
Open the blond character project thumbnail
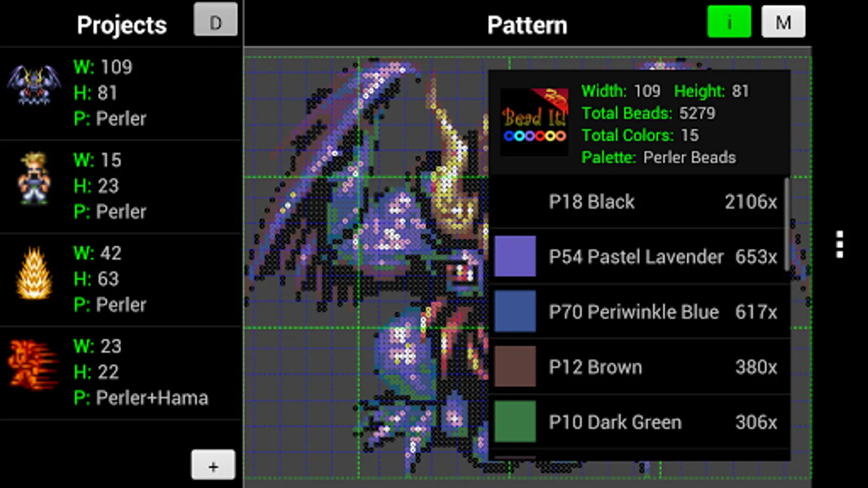coord(34,178)
